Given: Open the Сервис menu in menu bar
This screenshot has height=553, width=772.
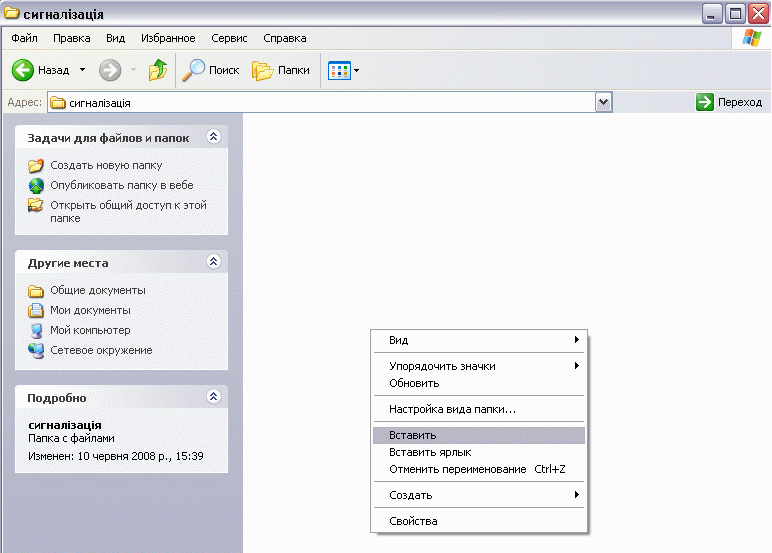Looking at the screenshot, I should (229, 38).
